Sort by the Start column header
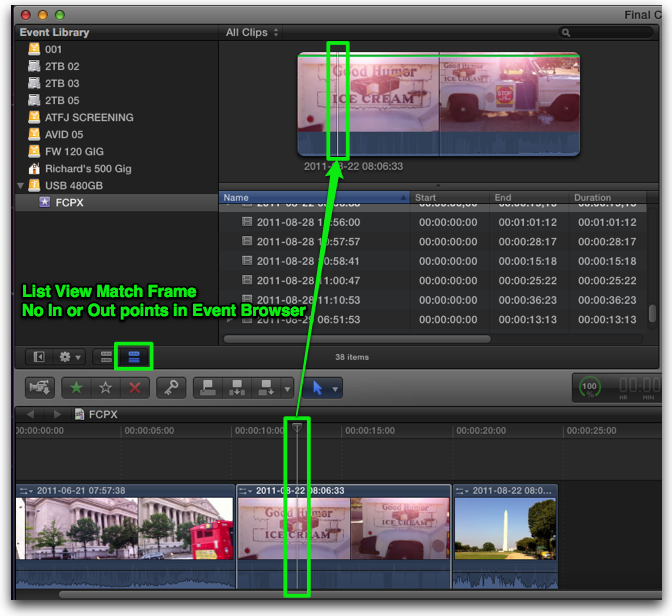The width and height of the screenshot is (672, 616). pyautogui.click(x=450, y=197)
